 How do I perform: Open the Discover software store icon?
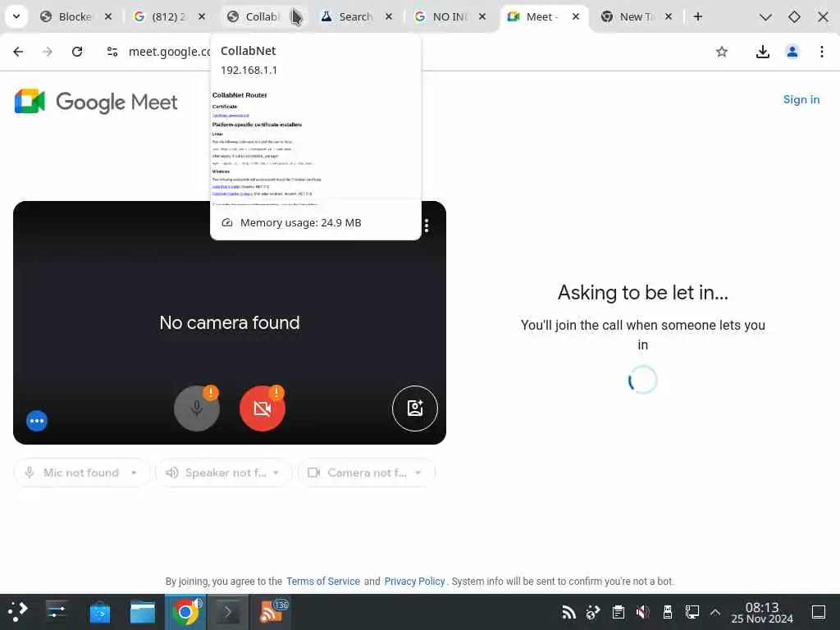tap(99, 612)
